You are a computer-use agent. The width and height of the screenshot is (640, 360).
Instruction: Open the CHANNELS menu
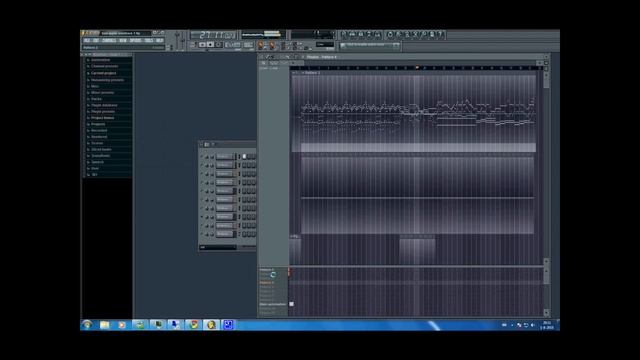point(109,40)
